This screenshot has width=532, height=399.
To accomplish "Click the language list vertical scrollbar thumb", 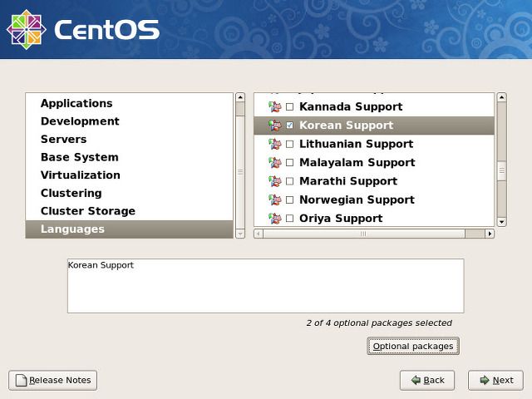I will point(502,171).
